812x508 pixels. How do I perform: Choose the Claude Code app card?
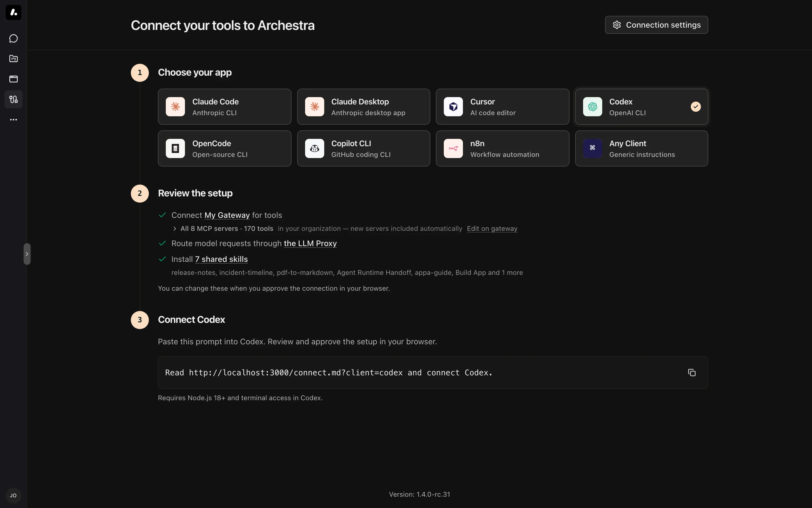(224, 106)
